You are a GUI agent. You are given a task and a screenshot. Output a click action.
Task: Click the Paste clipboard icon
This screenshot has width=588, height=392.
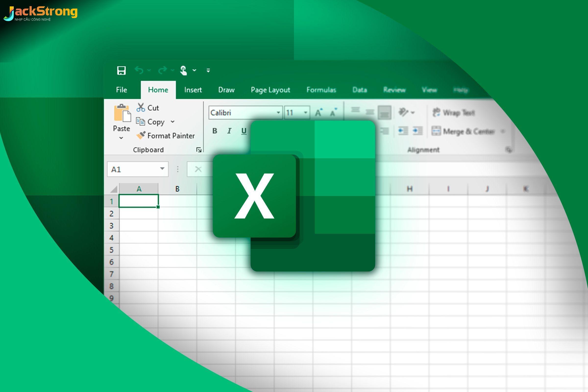click(122, 113)
